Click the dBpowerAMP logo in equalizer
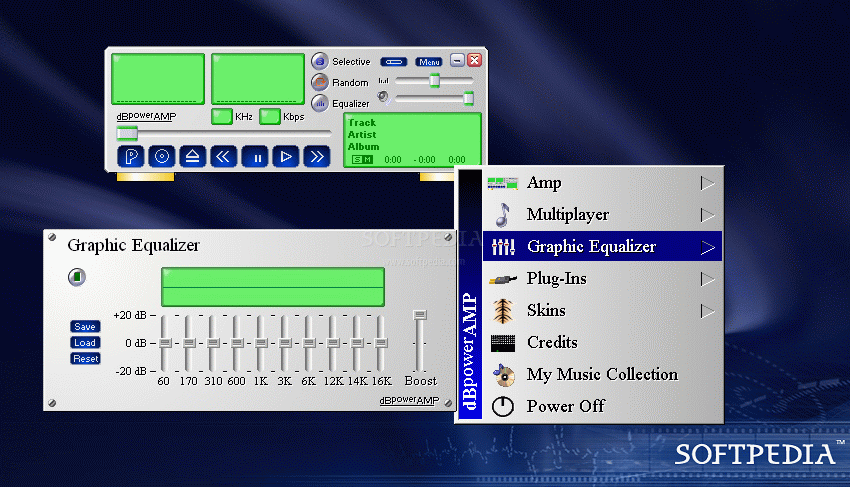 pyautogui.click(x=409, y=400)
